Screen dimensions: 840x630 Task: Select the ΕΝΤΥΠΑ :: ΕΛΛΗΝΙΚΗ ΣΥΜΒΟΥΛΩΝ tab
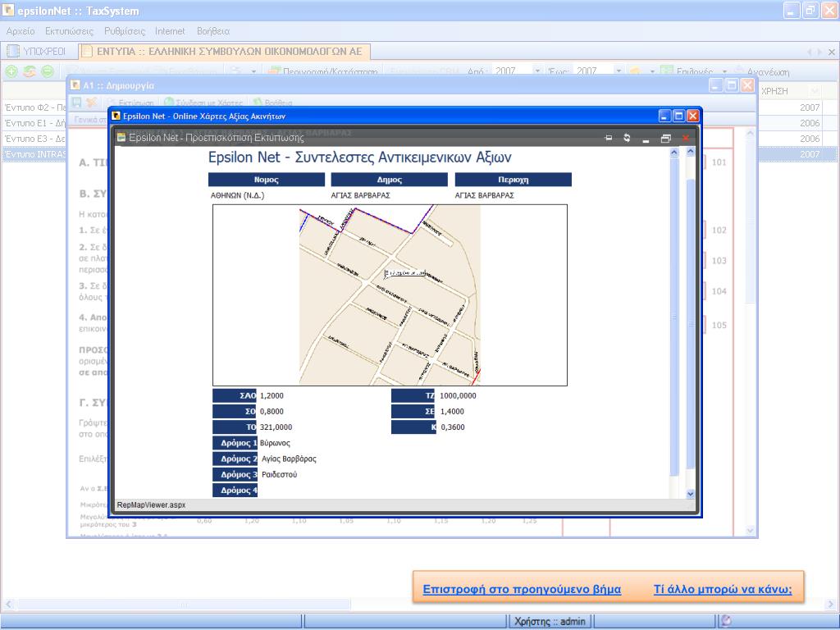pos(224,52)
